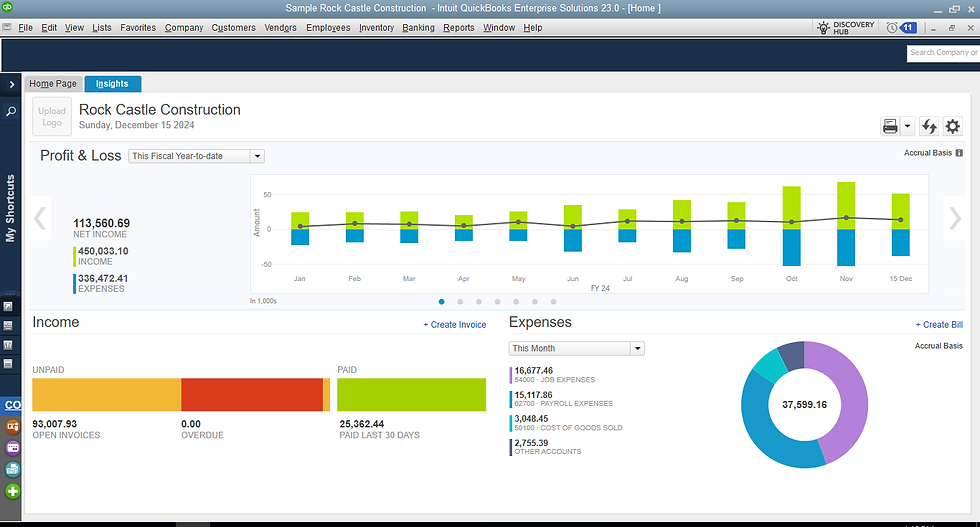Click 2,755.39 Other Accounts entry
Viewport: 980px width, 527px height.
point(548,447)
